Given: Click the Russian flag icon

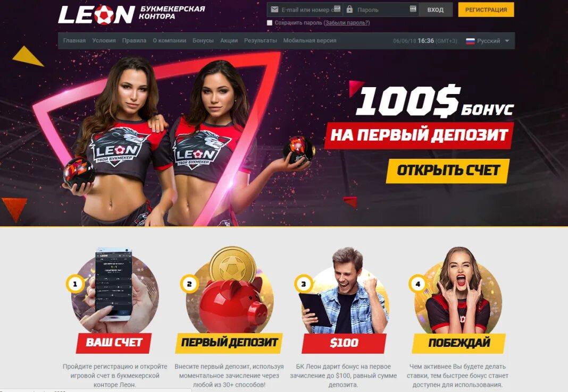Looking at the screenshot, I should [470, 41].
